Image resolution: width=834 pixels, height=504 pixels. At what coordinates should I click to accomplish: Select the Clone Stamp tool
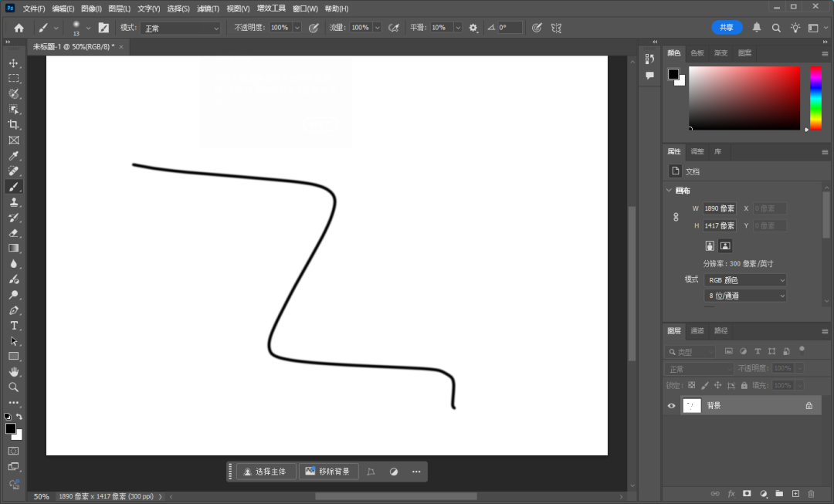click(x=14, y=202)
